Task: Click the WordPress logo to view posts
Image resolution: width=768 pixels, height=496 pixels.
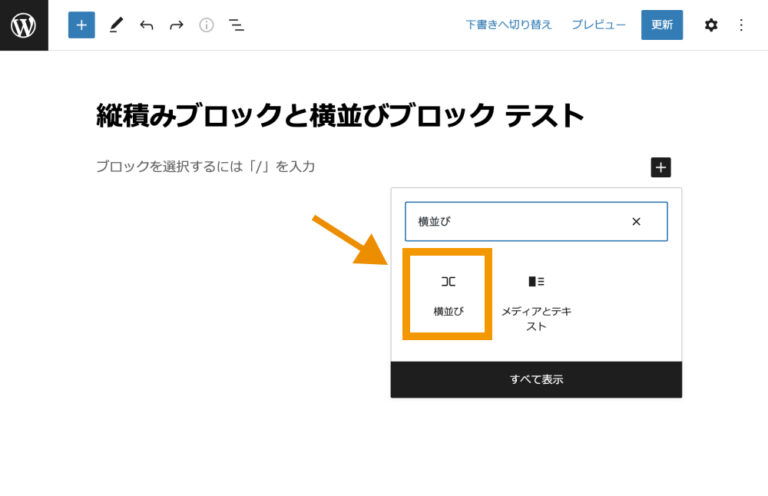Action: [x=24, y=25]
